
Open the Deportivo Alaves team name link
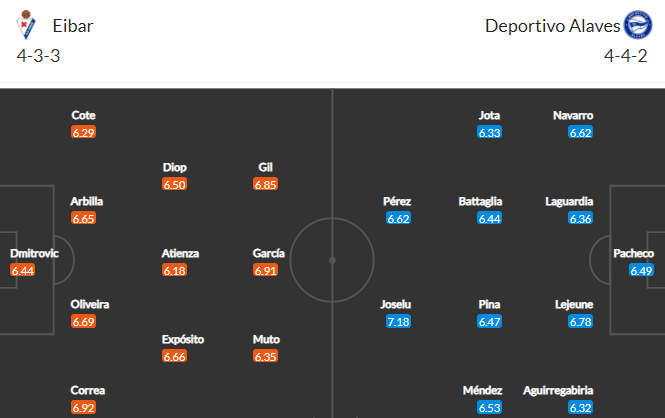pos(552,26)
